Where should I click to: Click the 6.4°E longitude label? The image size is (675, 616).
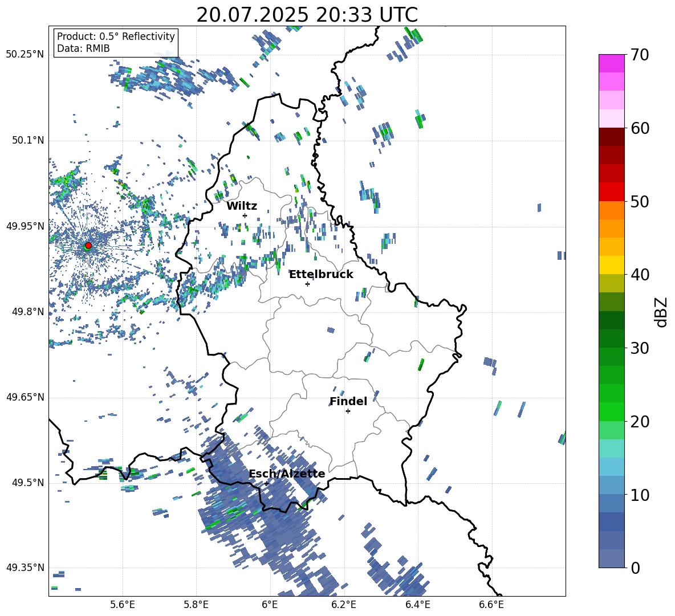tap(417, 605)
